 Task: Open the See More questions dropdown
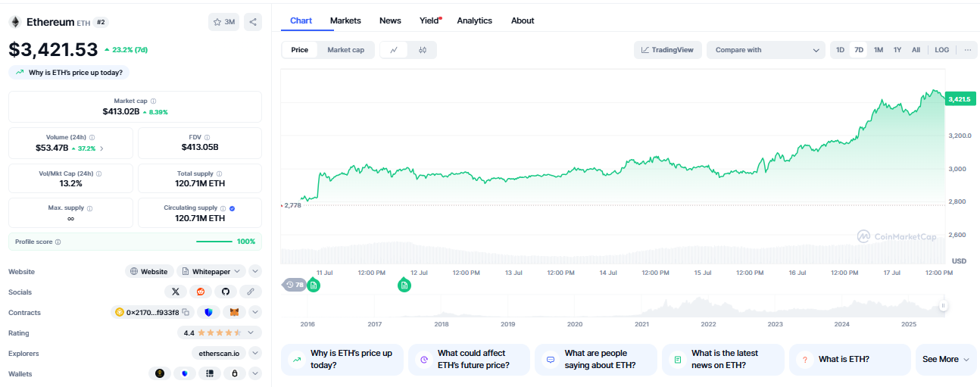coord(946,359)
